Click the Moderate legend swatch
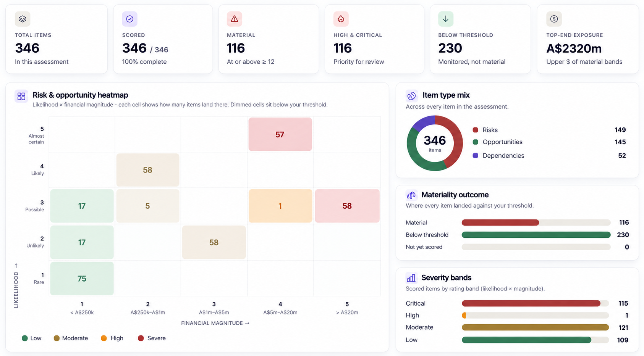The image size is (644, 356). point(57,338)
